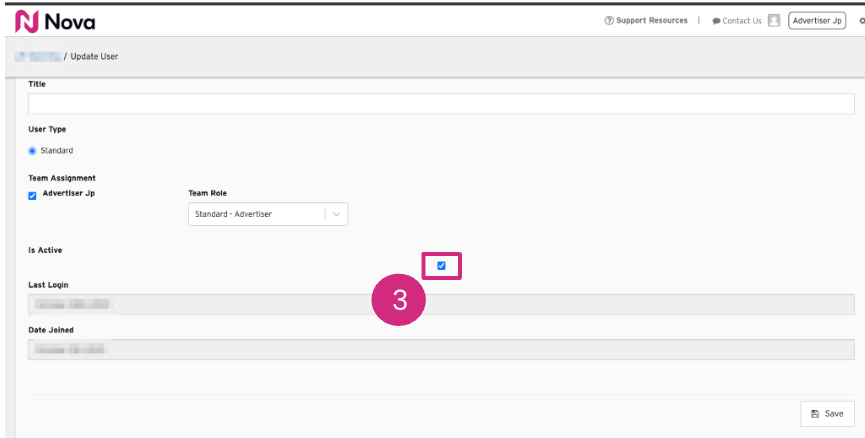This screenshot has width=865, height=438.
Task: Click the Nova logo icon
Action: tap(27, 21)
